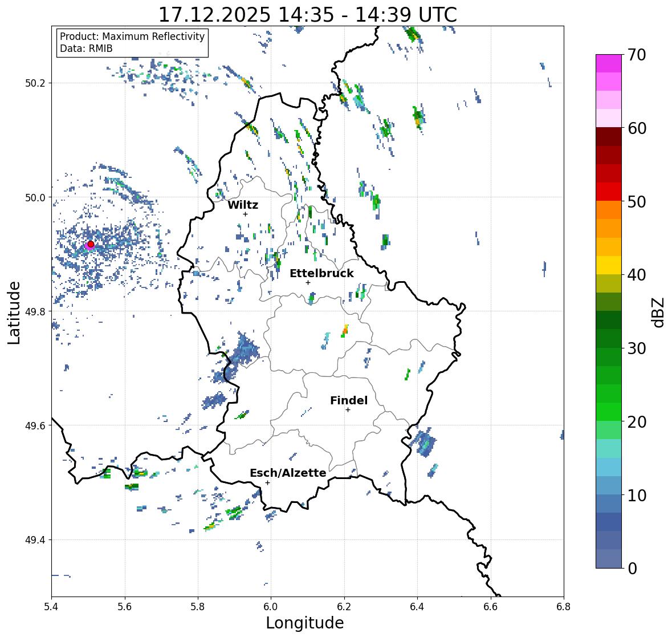Click the 5.8 longitude tick label
The width and height of the screenshot is (672, 637).
[x=198, y=607]
